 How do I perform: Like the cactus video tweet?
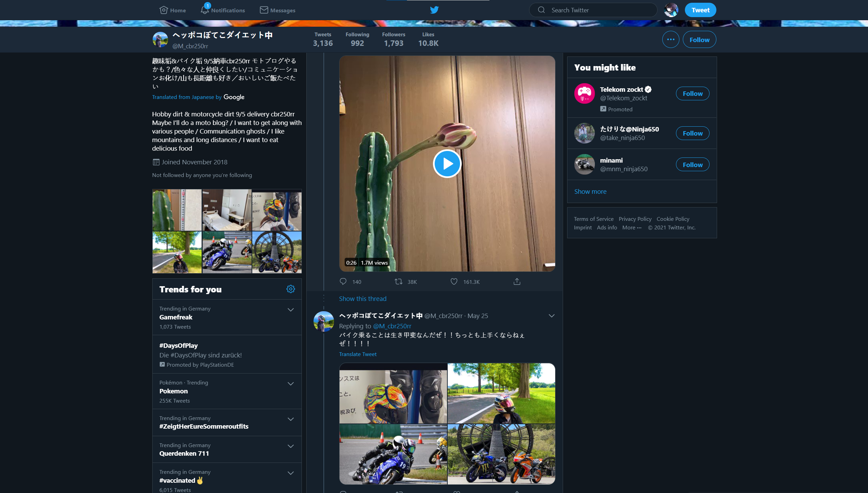(x=454, y=281)
